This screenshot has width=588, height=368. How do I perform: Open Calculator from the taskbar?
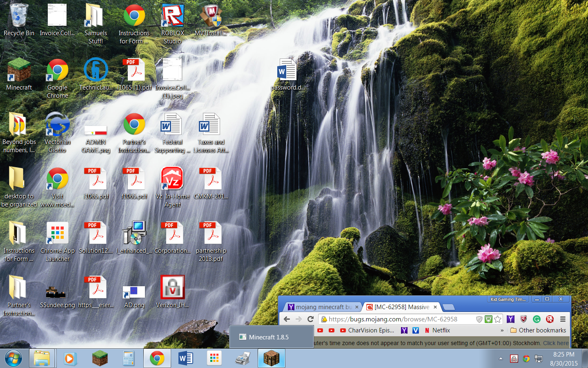[x=129, y=359]
